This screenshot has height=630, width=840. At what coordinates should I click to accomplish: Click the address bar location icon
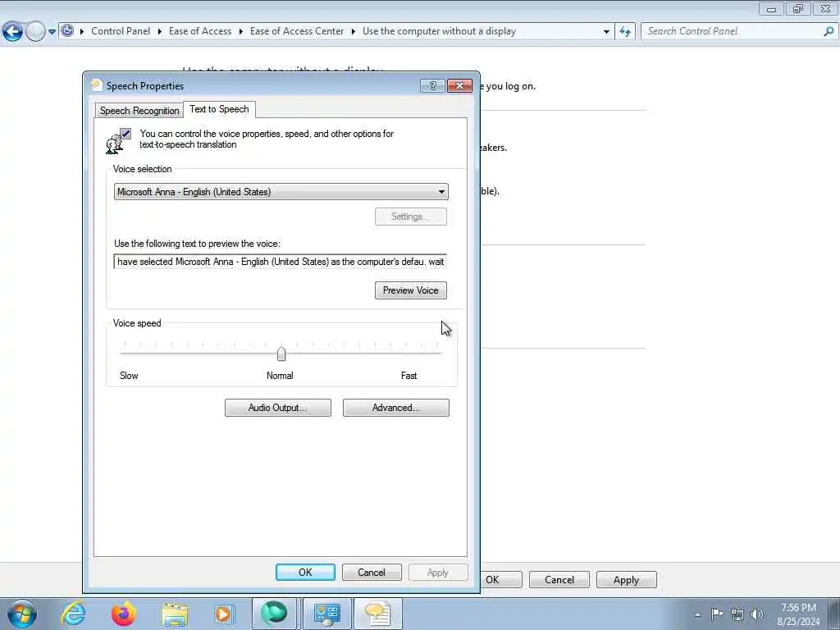(67, 30)
